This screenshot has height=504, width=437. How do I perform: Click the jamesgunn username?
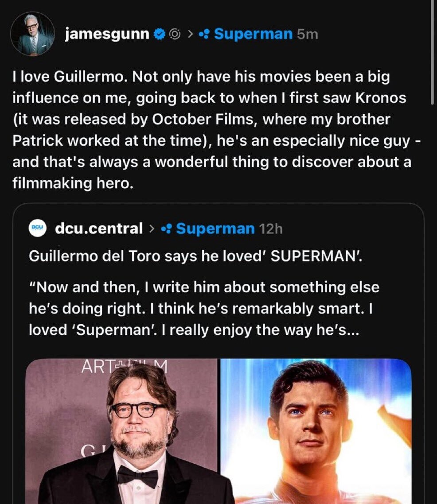[106, 34]
